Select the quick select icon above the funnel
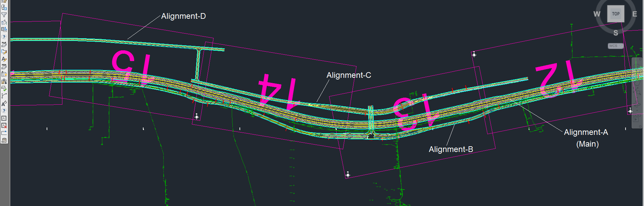The width and height of the screenshot is (644, 206). pyautogui.click(x=4, y=7)
